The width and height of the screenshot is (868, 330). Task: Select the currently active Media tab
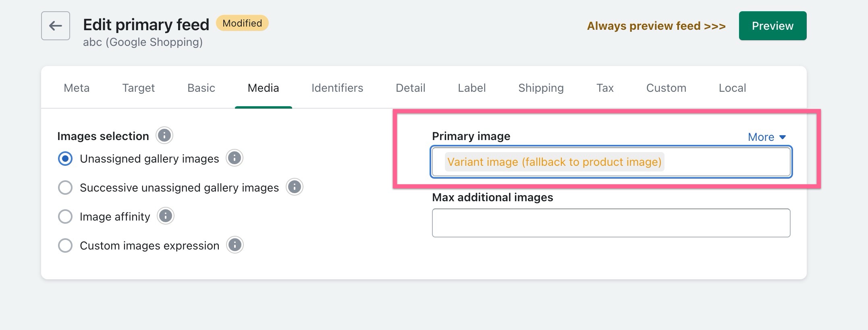(x=263, y=88)
